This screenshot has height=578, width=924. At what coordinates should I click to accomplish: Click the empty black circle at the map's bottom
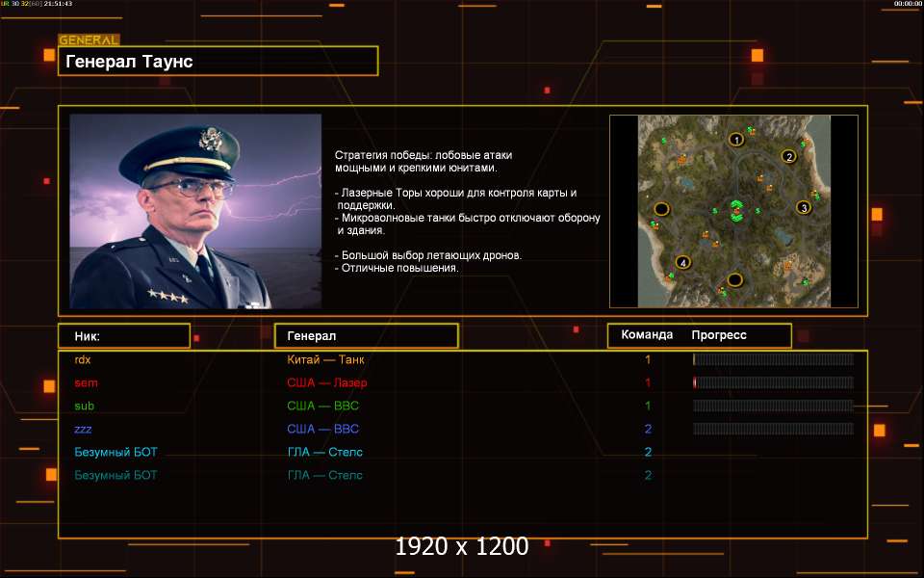point(734,279)
